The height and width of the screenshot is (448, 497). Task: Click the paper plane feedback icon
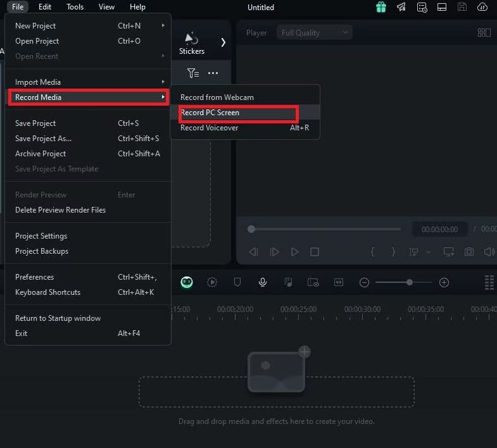point(401,7)
